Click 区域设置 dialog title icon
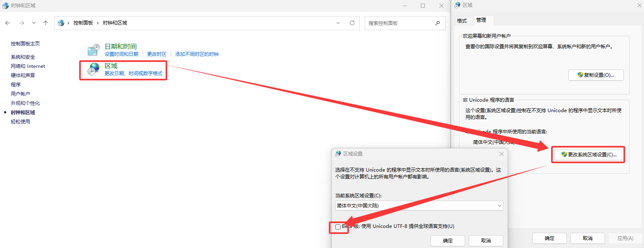This screenshot has height=248, width=644. point(338,154)
